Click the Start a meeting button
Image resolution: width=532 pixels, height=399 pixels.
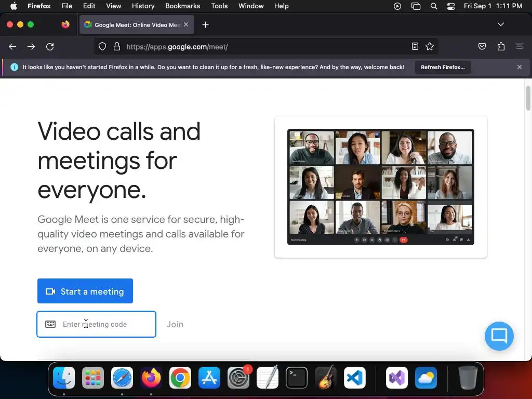pyautogui.click(x=85, y=291)
